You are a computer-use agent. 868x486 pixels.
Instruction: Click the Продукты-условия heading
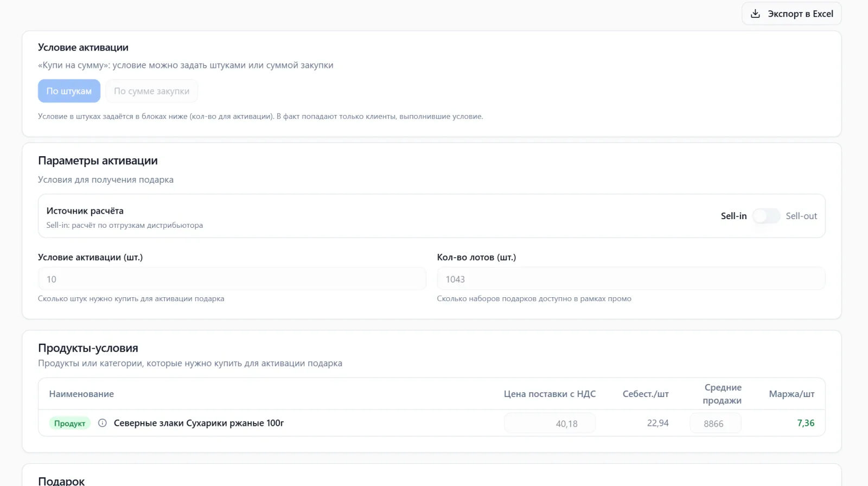click(88, 348)
